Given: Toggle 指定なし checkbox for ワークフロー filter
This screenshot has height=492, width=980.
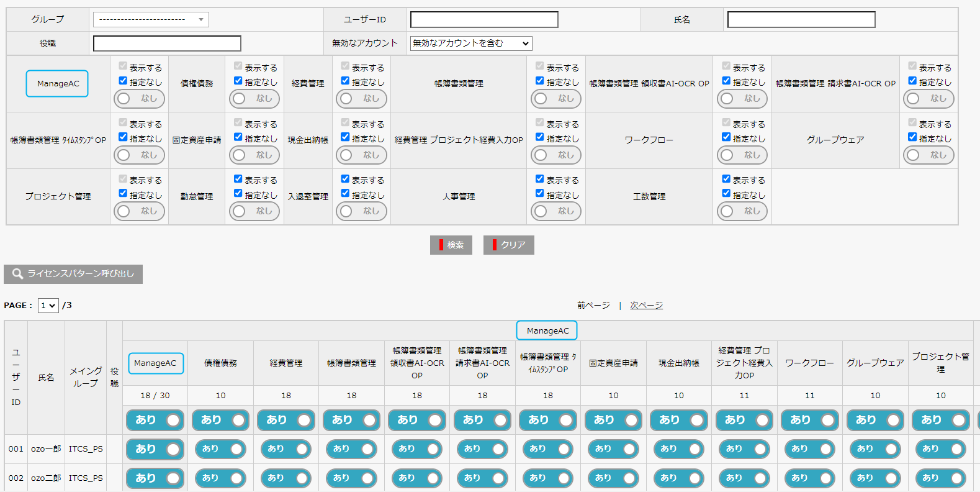Looking at the screenshot, I should (726, 137).
